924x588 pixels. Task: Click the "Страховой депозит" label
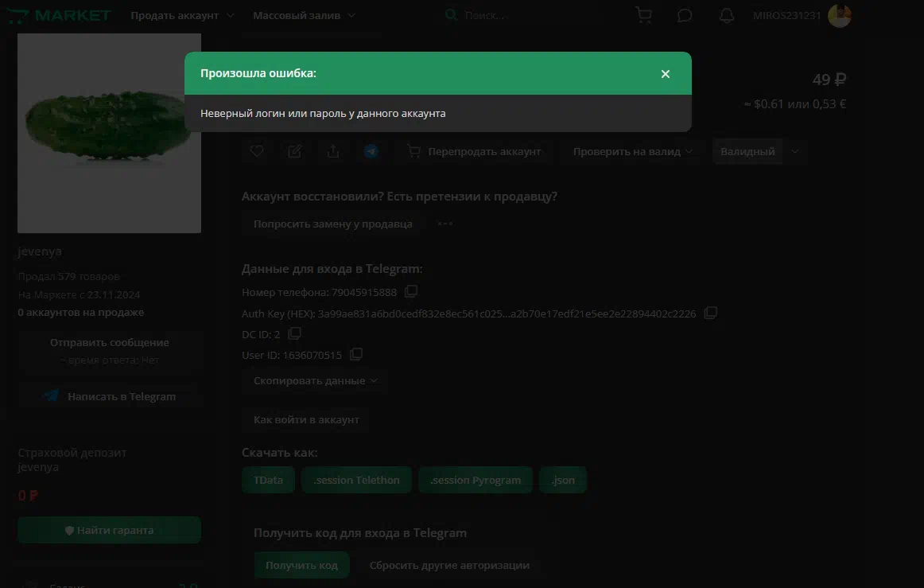click(72, 453)
